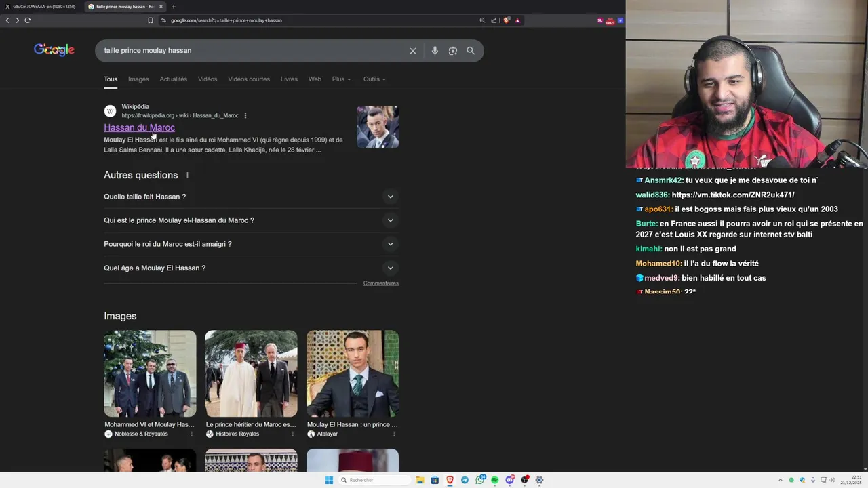Open the Brave Shields lion icon

click(507, 20)
